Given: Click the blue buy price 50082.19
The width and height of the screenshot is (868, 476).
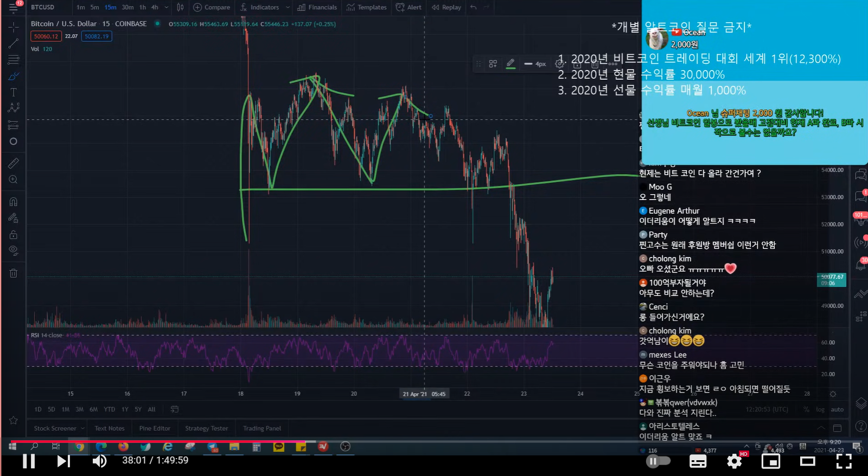Looking at the screenshot, I should (97, 36).
